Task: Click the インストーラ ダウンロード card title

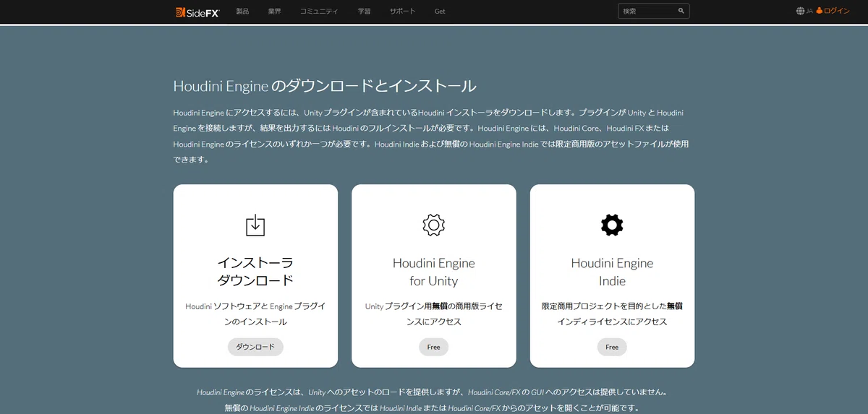Action: pos(255,272)
